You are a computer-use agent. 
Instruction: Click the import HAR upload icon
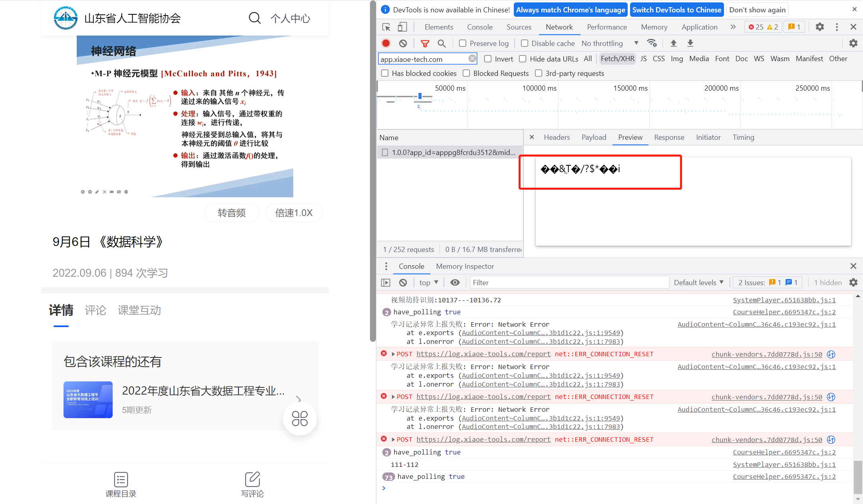coord(674,43)
